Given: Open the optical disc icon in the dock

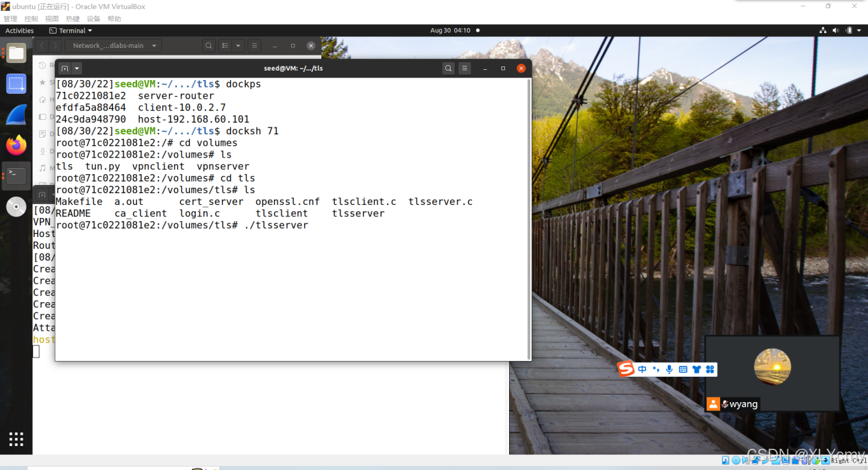Looking at the screenshot, I should [16, 207].
